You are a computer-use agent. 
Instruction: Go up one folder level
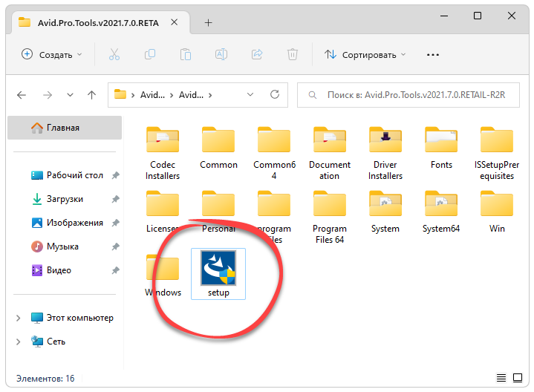[x=91, y=95]
